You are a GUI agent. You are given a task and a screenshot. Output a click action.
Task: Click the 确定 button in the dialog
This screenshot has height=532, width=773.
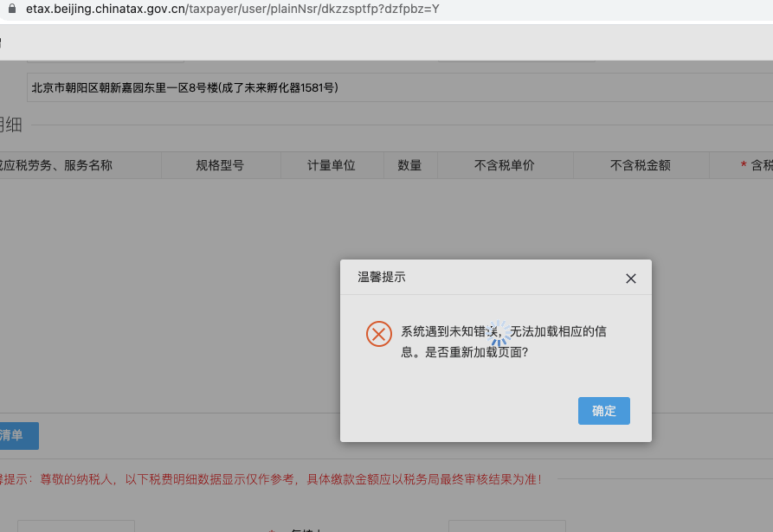[x=604, y=411]
